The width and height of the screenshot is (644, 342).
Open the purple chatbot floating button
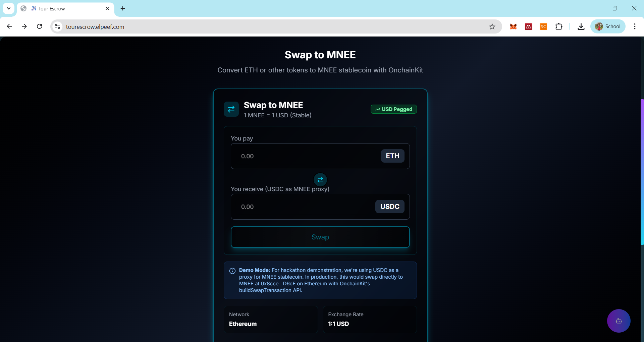pyautogui.click(x=619, y=321)
